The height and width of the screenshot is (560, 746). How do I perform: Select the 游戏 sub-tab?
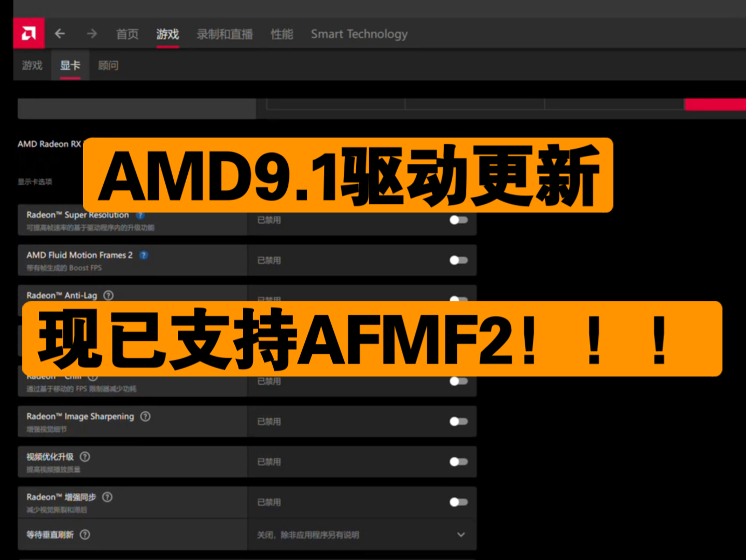coord(32,65)
